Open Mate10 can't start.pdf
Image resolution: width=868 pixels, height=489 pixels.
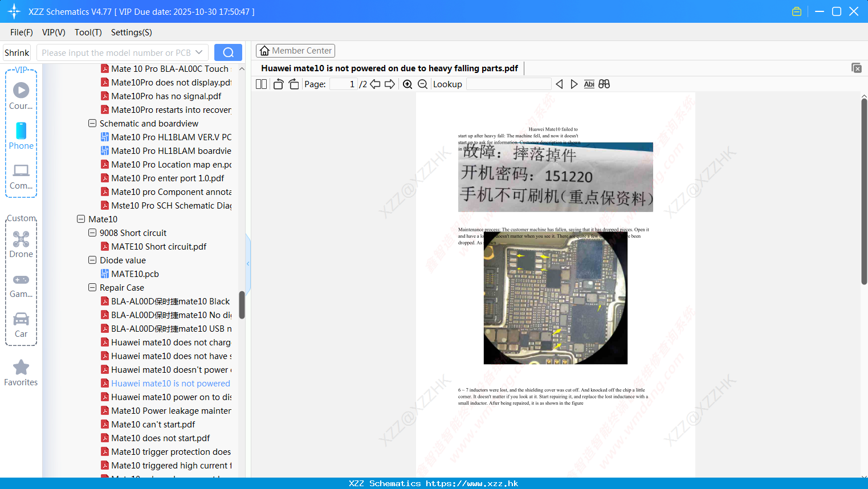148,424
